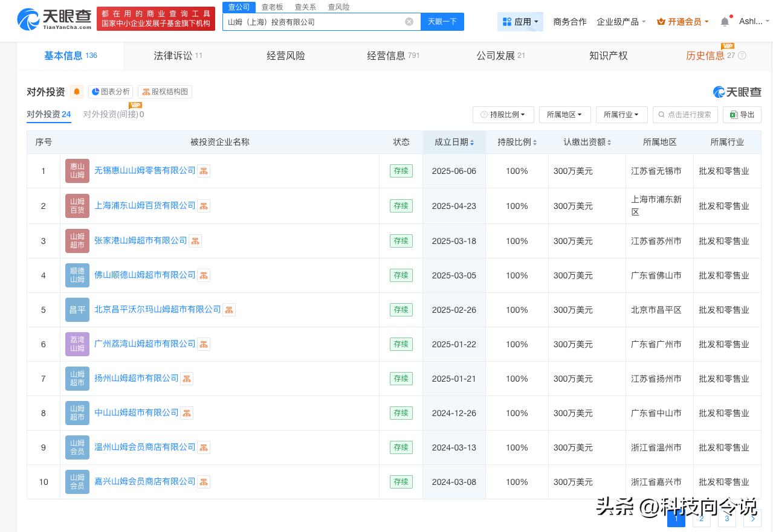Image resolution: width=773 pixels, height=532 pixels.
Task: Select the 对外投资(间接) sub-tab
Action: click(x=114, y=114)
